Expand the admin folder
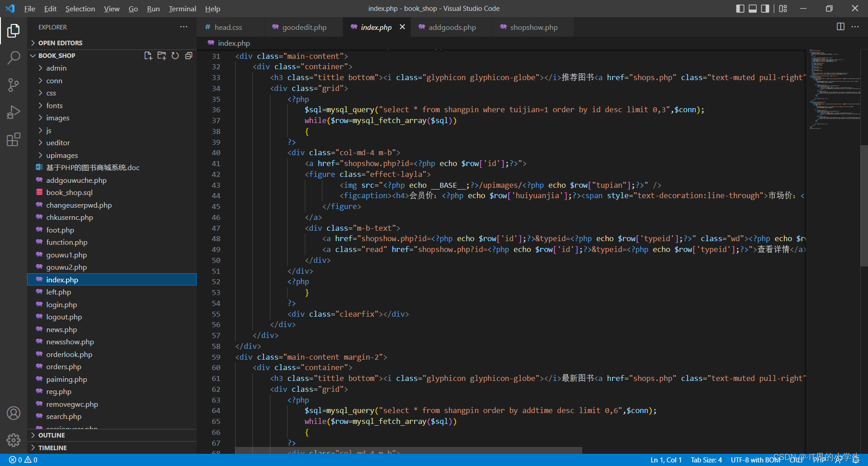868x466 pixels. pyautogui.click(x=56, y=68)
